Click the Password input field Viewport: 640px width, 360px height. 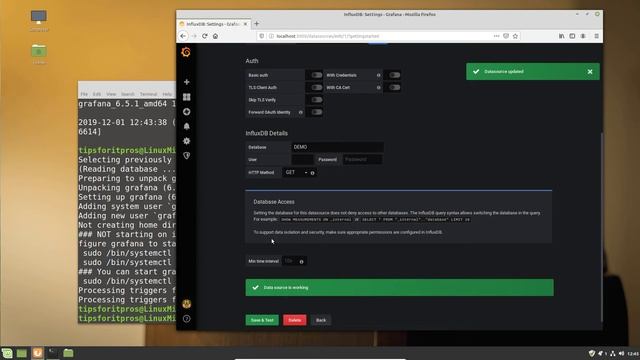pos(362,160)
